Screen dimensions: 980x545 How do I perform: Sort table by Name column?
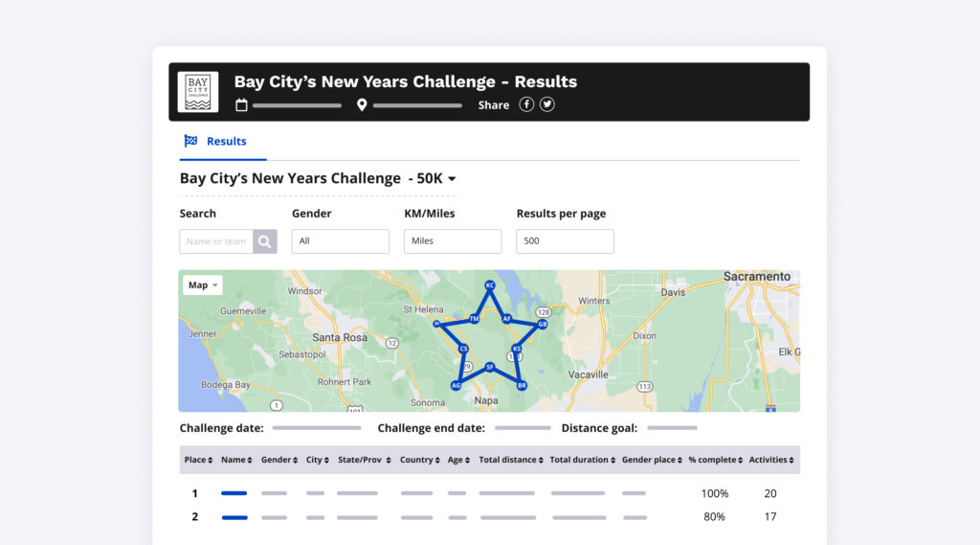coord(236,460)
